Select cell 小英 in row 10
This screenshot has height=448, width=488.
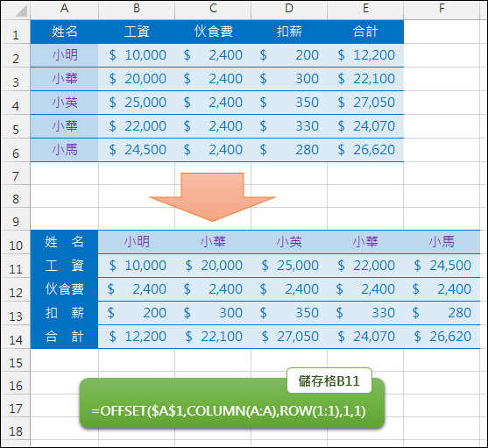pos(289,242)
